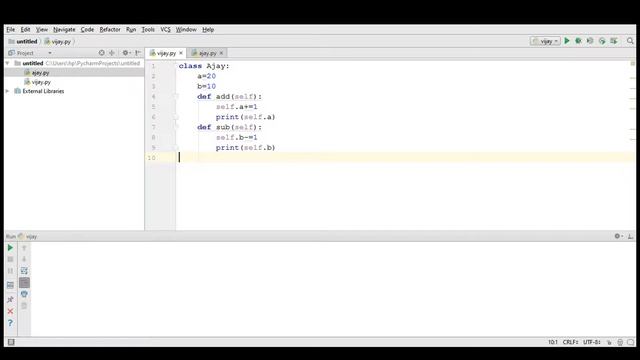Close the vijay.py tab

point(181,53)
